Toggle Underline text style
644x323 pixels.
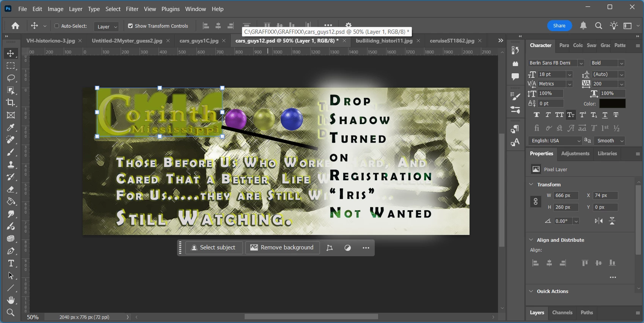coord(605,115)
